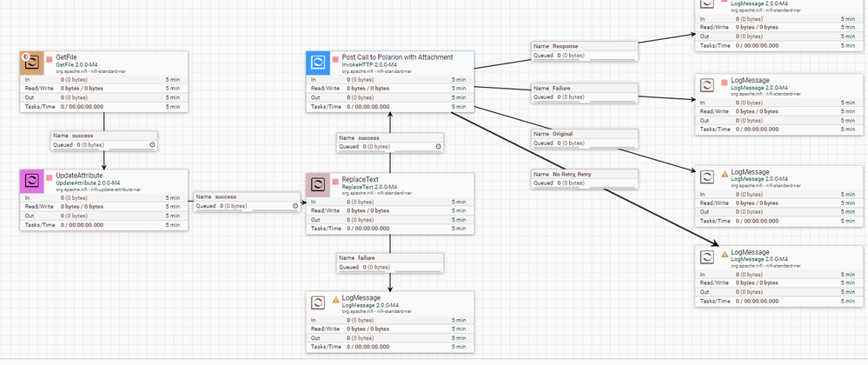Click the GetFile processor icon
Image resolution: width=868 pixels, height=365 pixels.
pos(32,63)
